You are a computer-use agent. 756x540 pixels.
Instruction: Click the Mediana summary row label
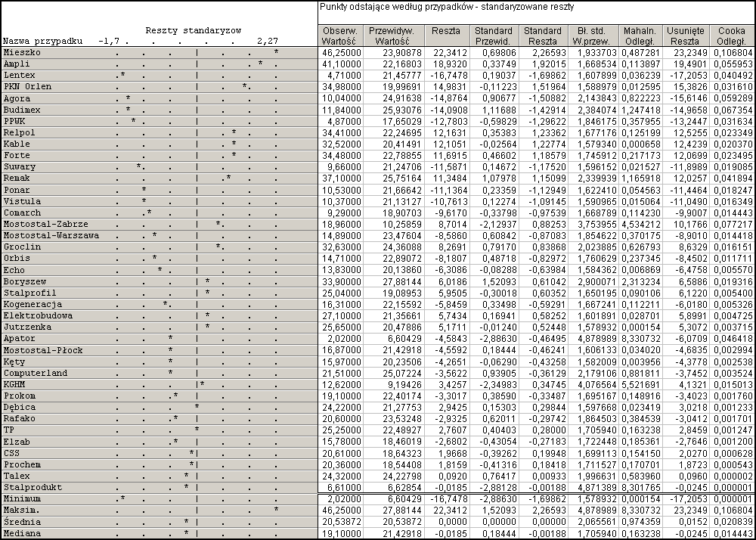click(22, 534)
